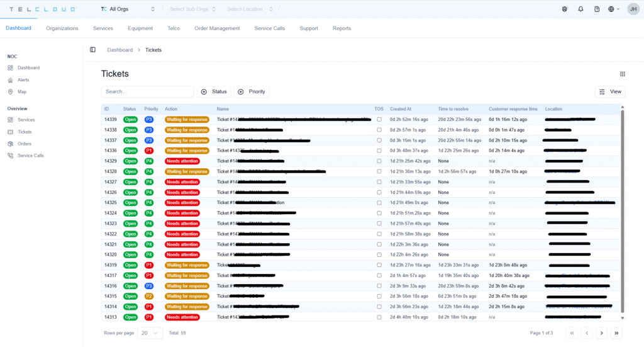Toggle TOS checkbox for ticket 14313
Screen dimensions: 644x347
click(379, 317)
